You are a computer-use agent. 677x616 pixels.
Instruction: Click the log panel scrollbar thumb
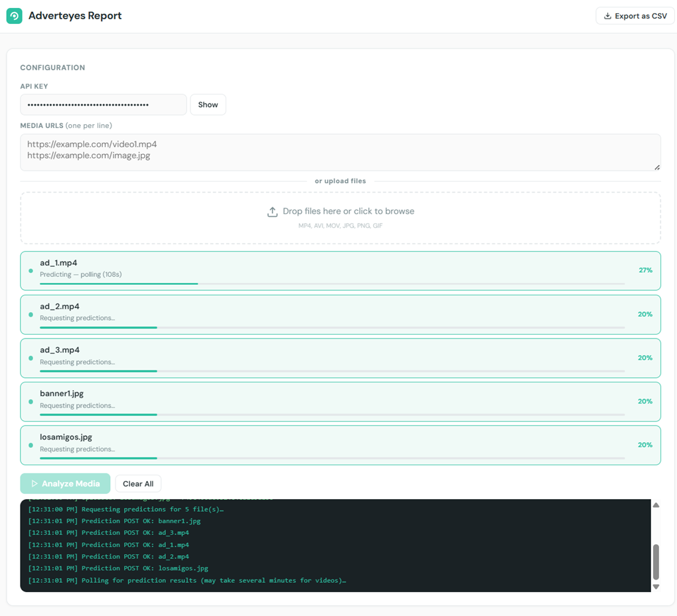pyautogui.click(x=656, y=562)
